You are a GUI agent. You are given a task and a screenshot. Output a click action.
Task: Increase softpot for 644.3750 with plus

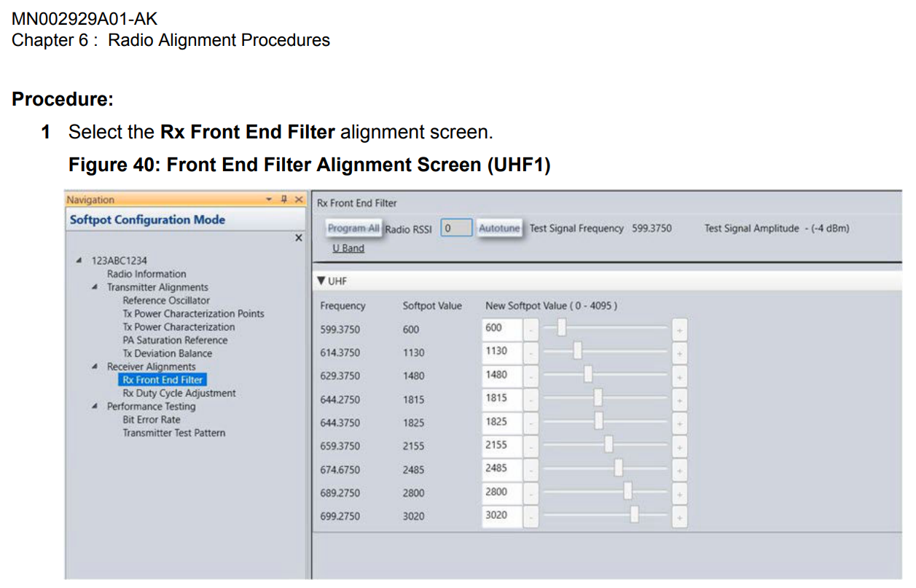click(679, 423)
